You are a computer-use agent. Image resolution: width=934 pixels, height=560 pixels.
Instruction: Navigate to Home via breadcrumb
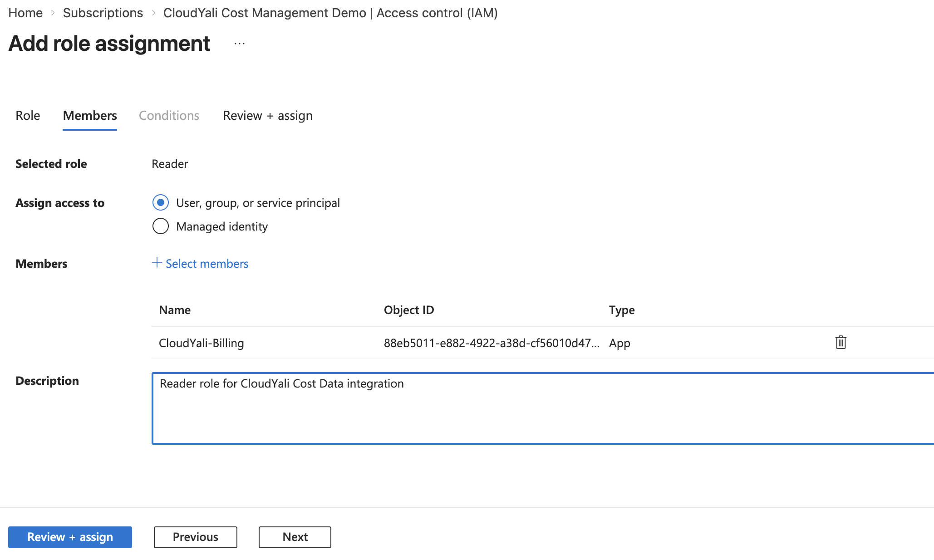[25, 13]
